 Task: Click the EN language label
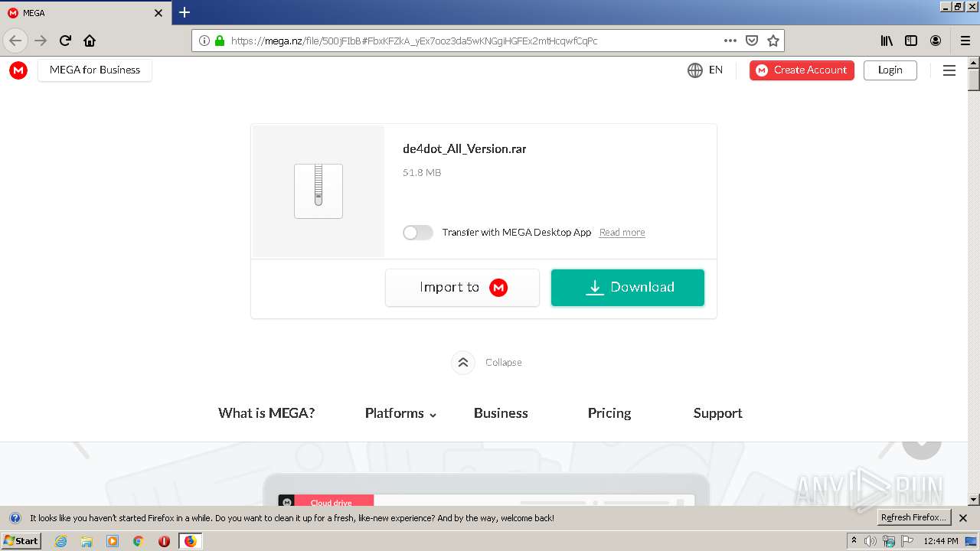pos(716,70)
